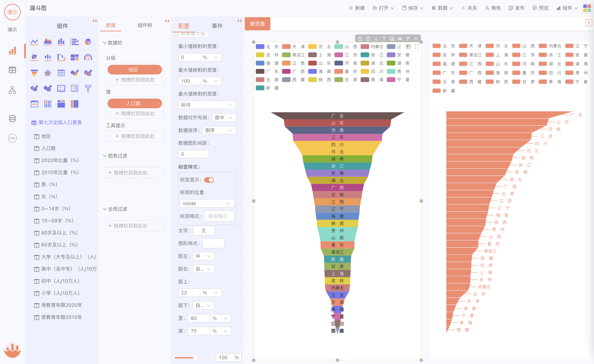This screenshot has height=364, width=594.
Task: Toggle 宁夏 legend in right orange chart
Action: click(x=576, y=82)
